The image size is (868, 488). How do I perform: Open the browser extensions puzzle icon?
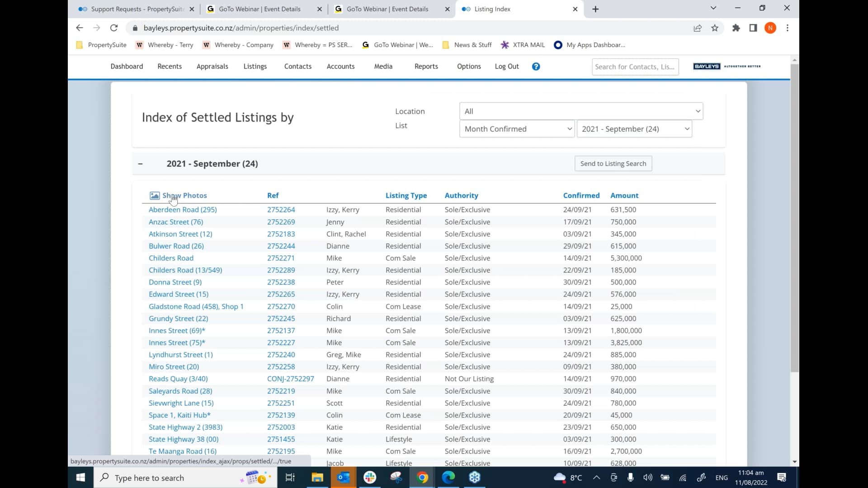pos(736,28)
